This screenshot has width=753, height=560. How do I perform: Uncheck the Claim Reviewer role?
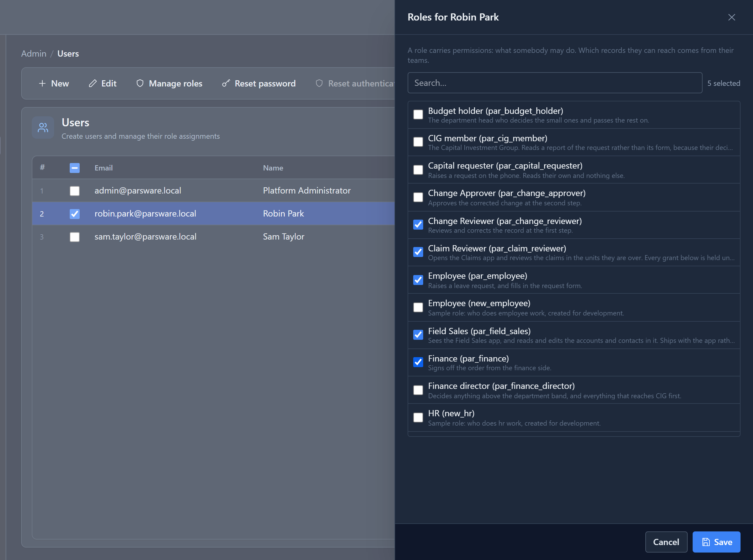click(x=418, y=252)
